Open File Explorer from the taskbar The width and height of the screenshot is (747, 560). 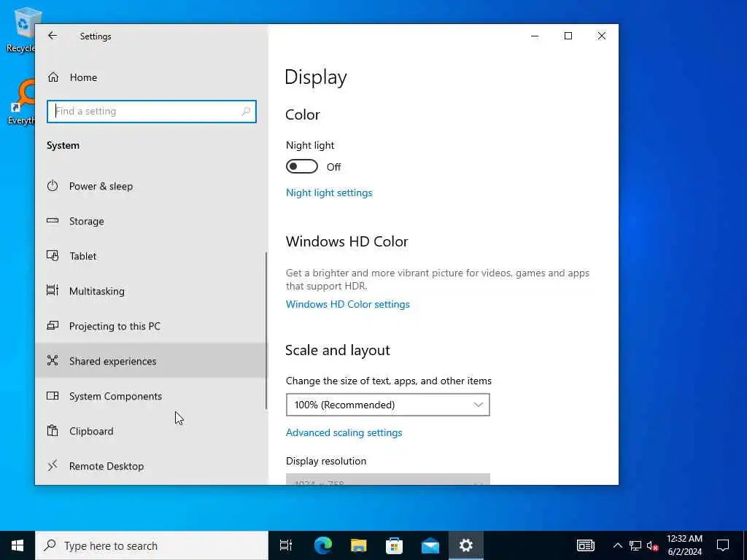point(359,545)
